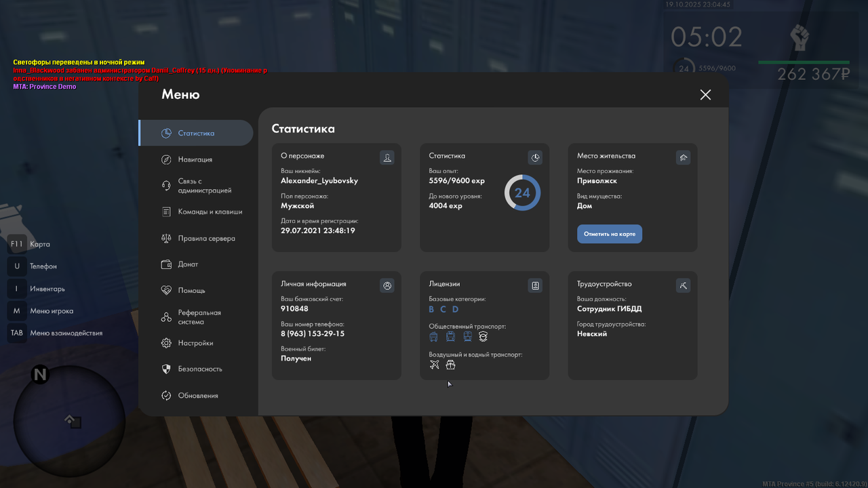Viewport: 868px width, 488px height.
Task: Open the Навигация menu section
Action: pos(196,159)
